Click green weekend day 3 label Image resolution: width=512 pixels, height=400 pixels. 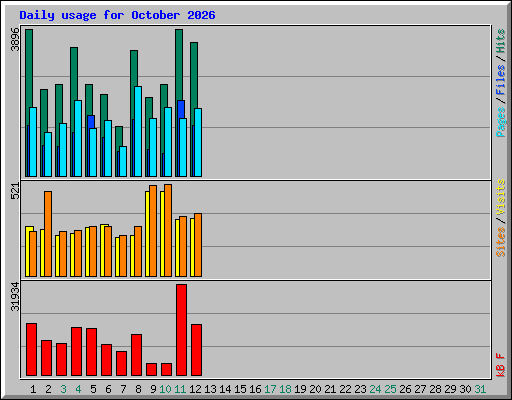(63, 389)
